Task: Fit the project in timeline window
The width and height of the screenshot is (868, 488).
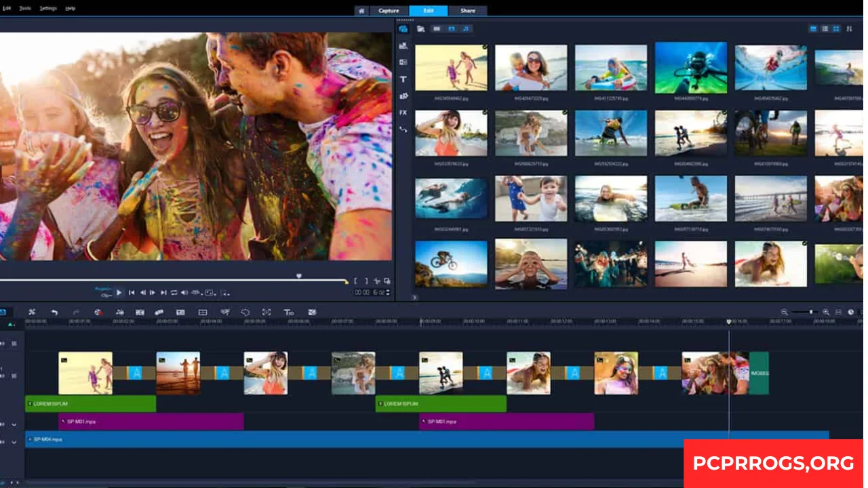Action: click(x=838, y=312)
